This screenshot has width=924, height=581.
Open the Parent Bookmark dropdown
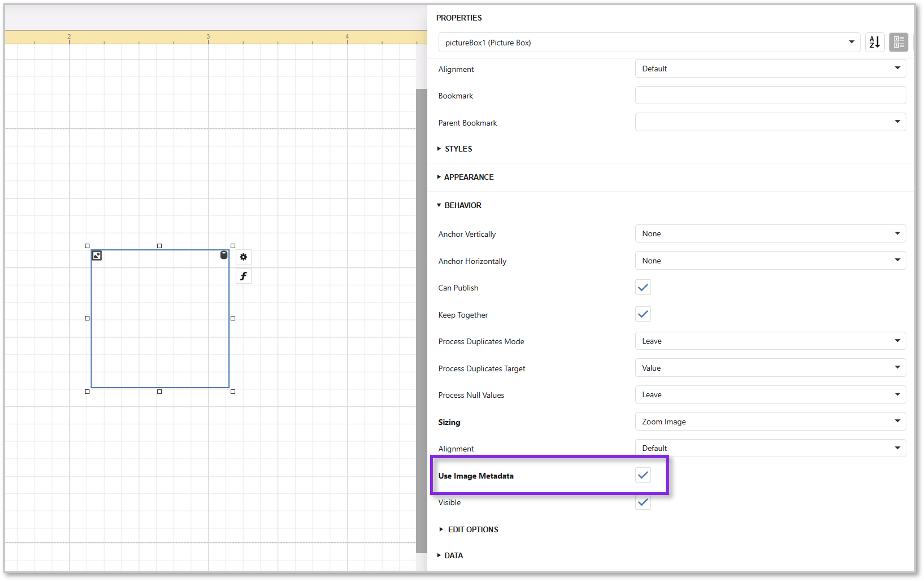click(770, 122)
